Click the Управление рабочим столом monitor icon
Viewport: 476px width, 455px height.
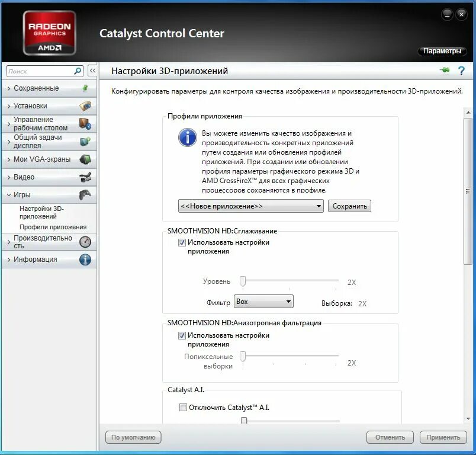85,124
